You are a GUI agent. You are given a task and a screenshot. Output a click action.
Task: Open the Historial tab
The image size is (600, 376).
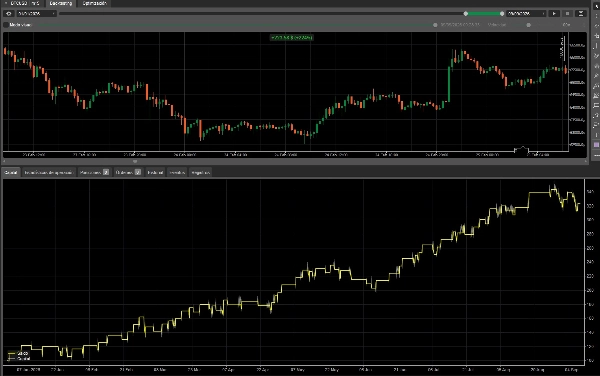click(x=155, y=173)
